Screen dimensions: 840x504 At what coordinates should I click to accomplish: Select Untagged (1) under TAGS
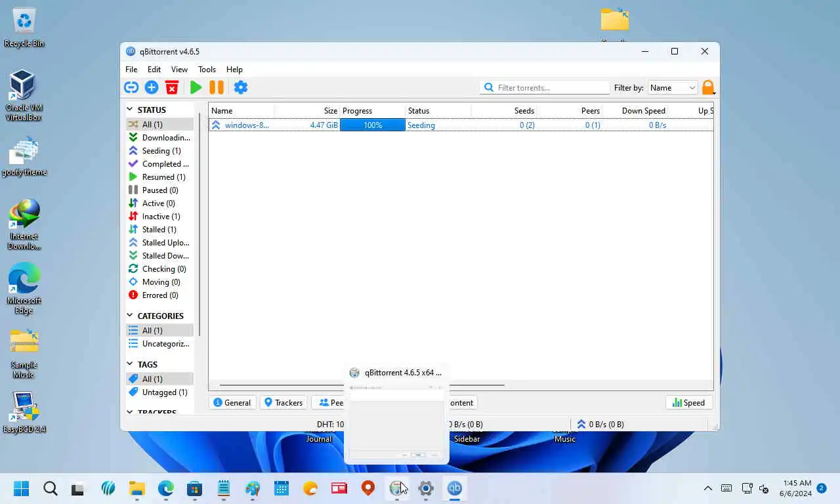click(159, 392)
